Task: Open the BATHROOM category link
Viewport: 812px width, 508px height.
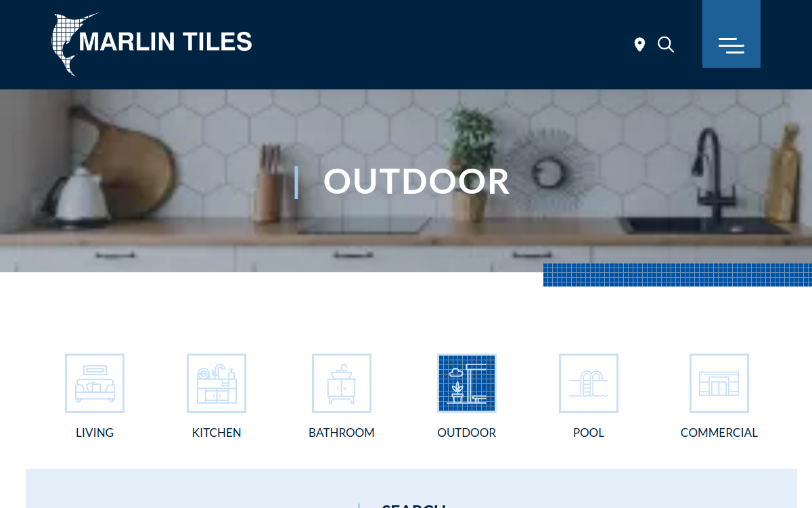Action: click(342, 433)
